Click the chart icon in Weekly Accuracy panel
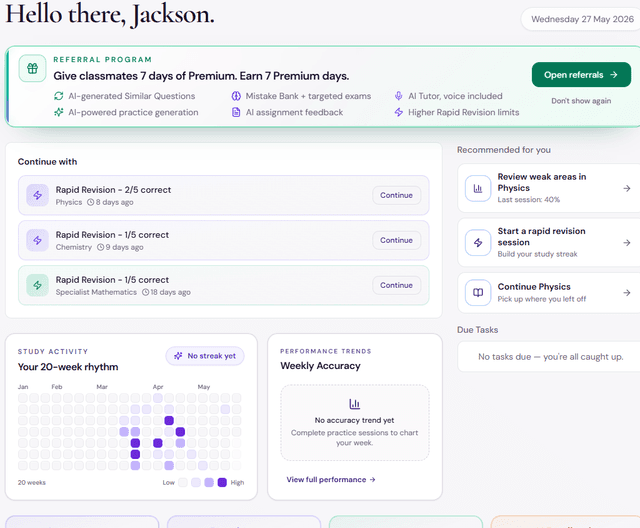The height and width of the screenshot is (528, 640). click(x=354, y=404)
